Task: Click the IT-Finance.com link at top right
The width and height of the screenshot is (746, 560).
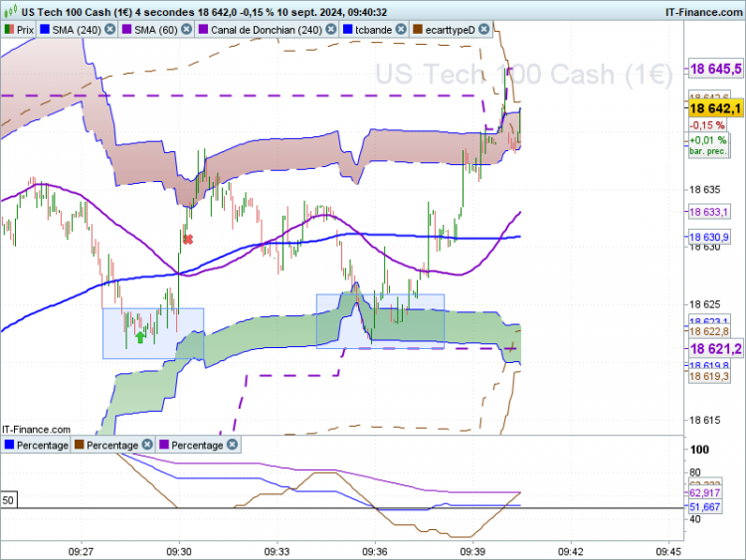Action: pos(703,12)
